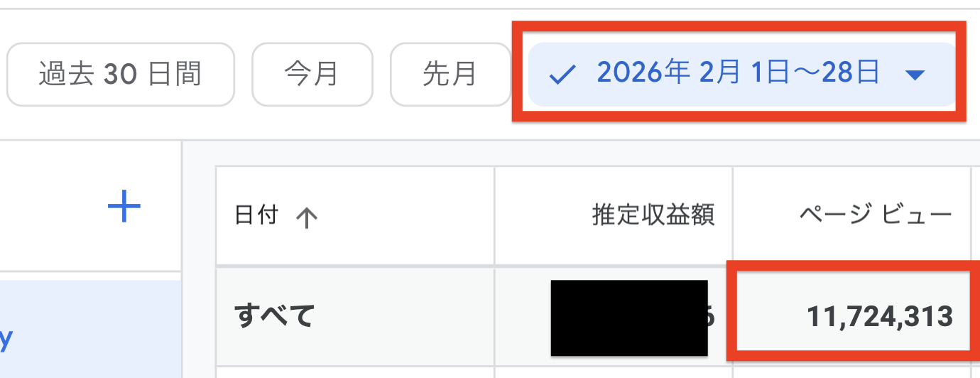
Task: Click the empty page view cell below 11,724,313
Action: [851, 373]
